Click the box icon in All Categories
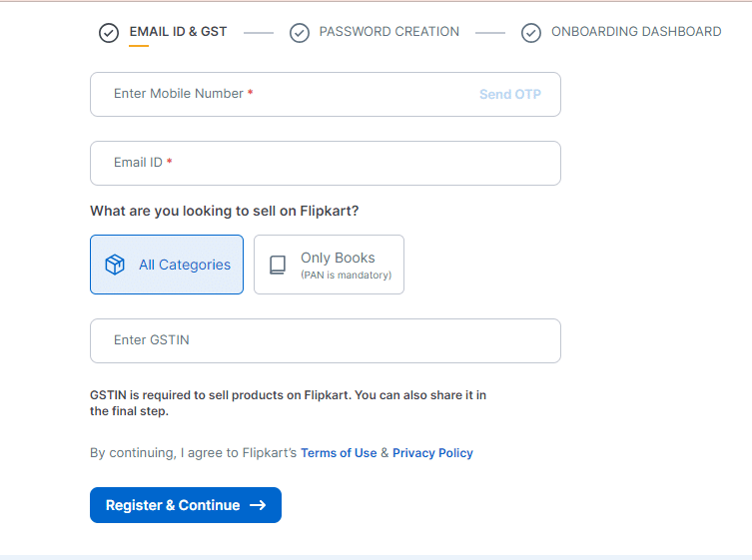752x560 pixels. pyautogui.click(x=115, y=265)
